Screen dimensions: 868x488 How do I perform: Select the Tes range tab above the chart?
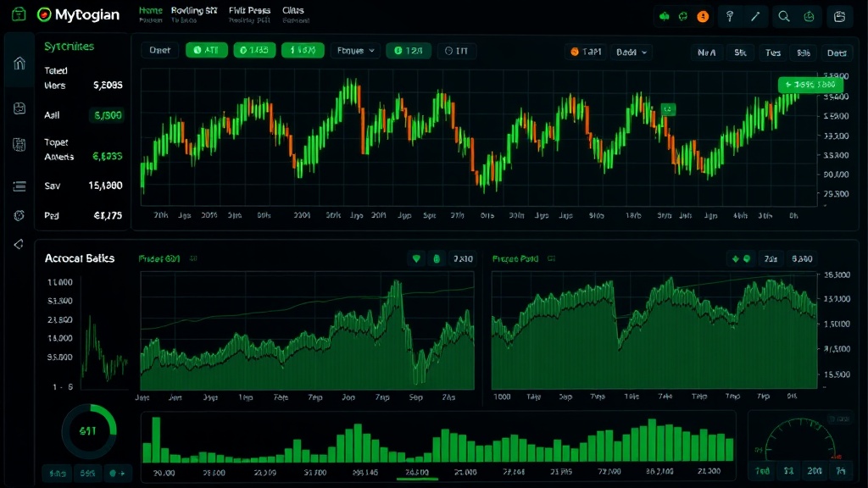point(773,53)
